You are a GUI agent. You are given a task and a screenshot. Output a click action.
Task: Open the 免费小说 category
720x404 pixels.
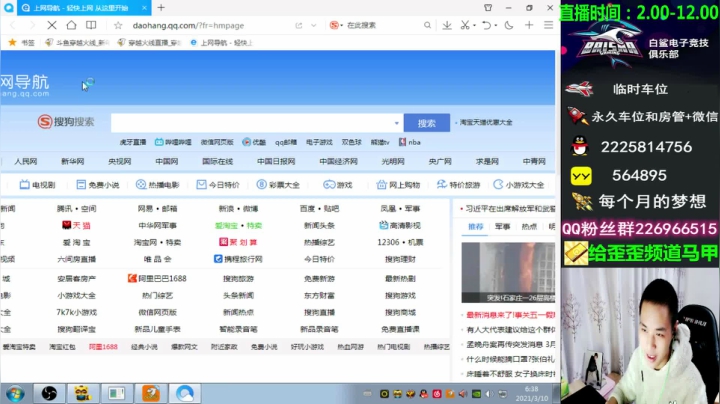click(x=98, y=185)
